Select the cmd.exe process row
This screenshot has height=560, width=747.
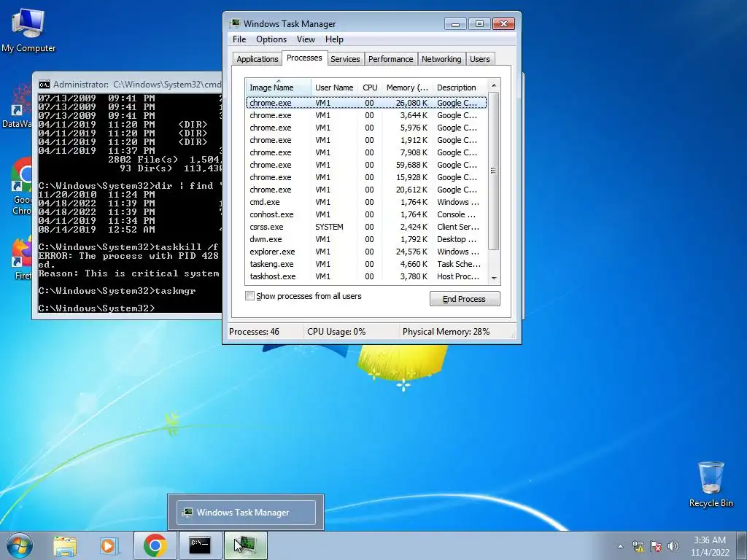(366, 202)
